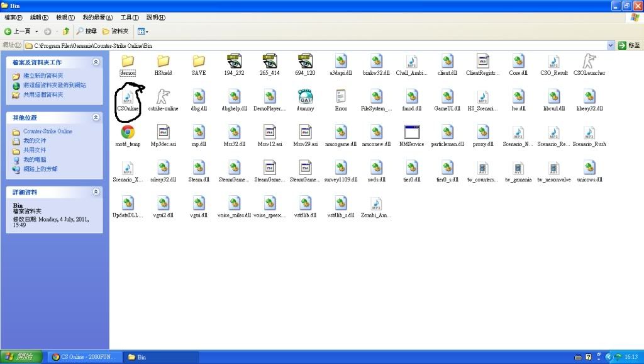Select the fmod.dll file
Image resolution: width=644 pixels, height=364 pixels.
[411, 101]
